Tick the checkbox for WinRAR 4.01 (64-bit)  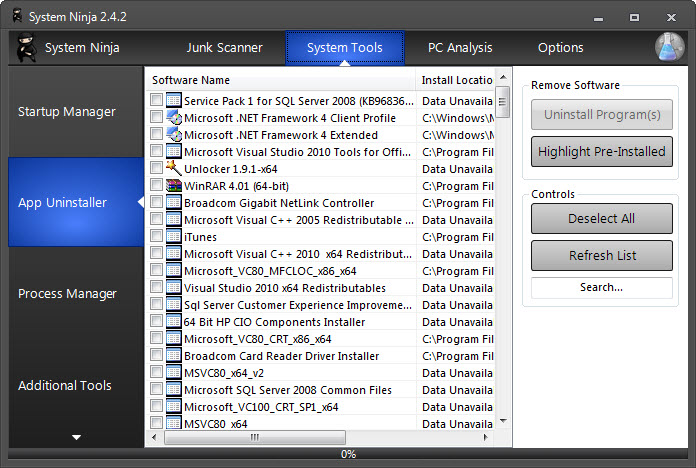click(156, 185)
